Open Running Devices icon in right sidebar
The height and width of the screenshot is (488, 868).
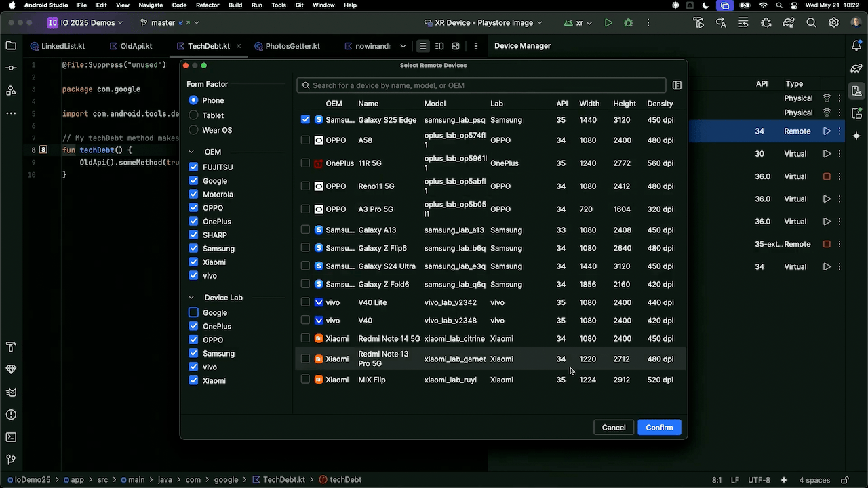point(856,113)
